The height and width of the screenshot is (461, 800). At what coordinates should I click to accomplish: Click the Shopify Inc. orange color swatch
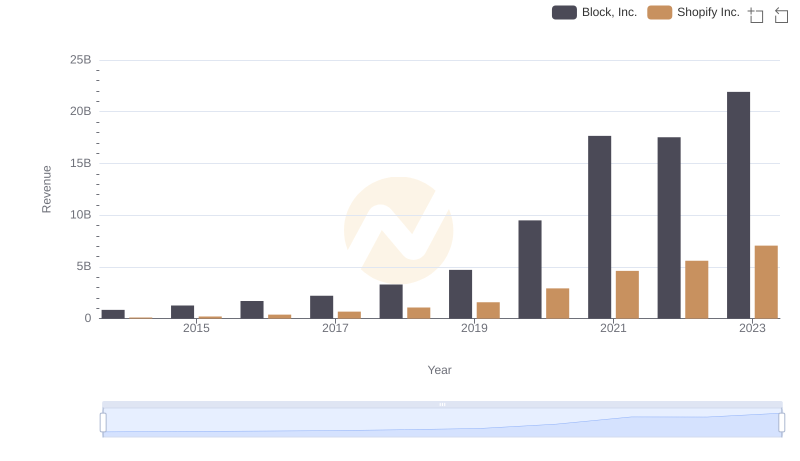point(660,12)
